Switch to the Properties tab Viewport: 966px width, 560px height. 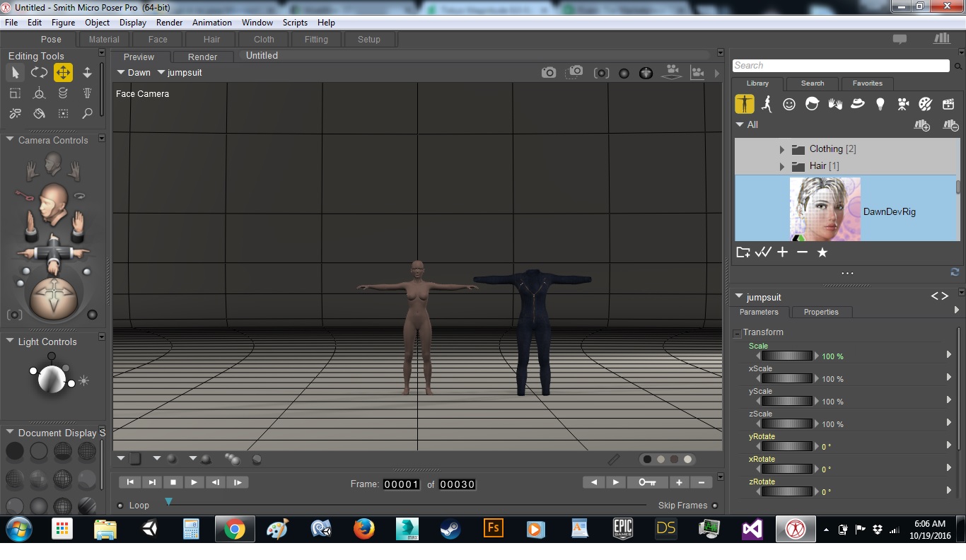pos(820,312)
